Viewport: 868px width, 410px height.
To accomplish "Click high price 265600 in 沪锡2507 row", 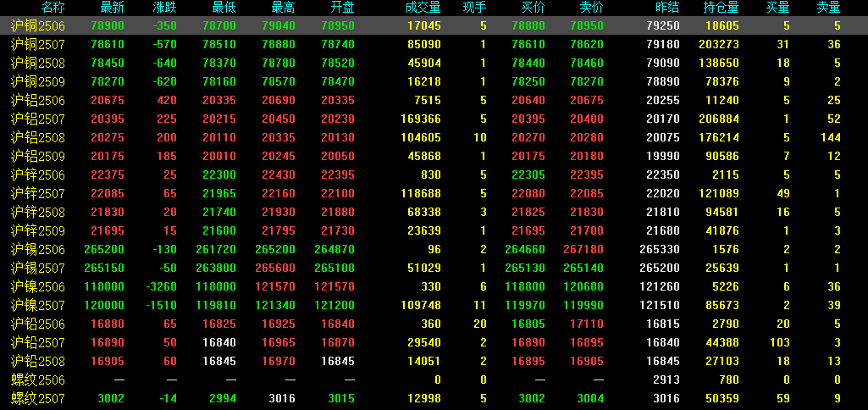I will point(275,269).
